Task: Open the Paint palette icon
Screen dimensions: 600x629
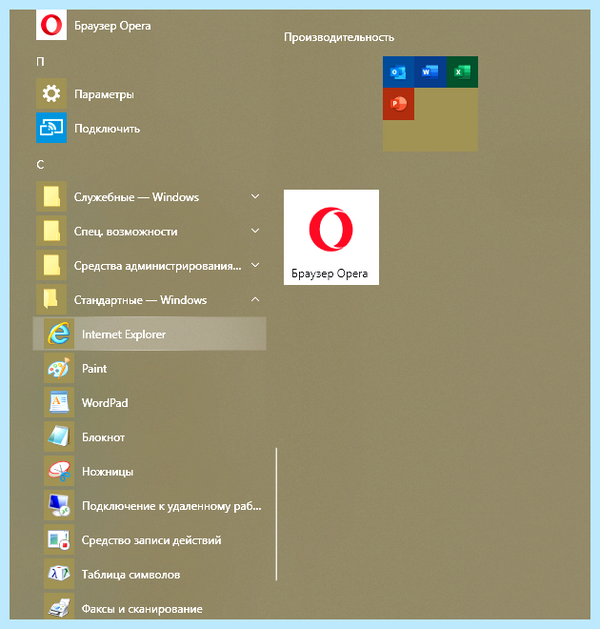Action: pos(59,368)
